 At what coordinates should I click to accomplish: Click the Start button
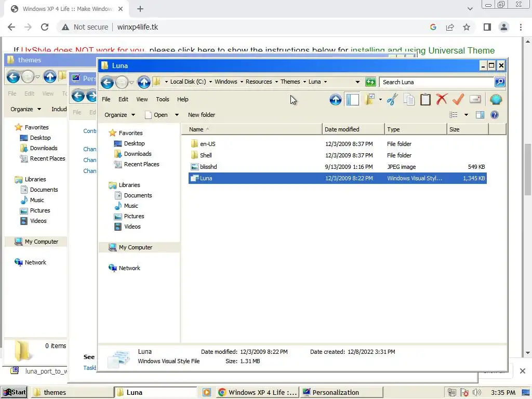tap(14, 392)
